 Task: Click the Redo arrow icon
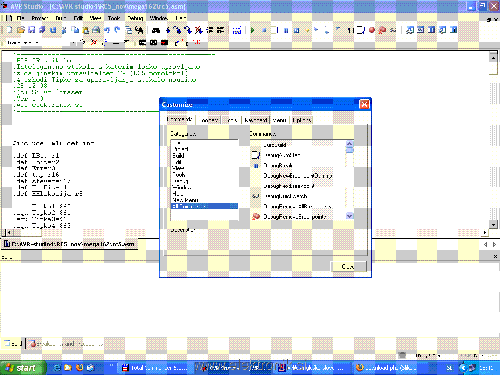click(117, 30)
